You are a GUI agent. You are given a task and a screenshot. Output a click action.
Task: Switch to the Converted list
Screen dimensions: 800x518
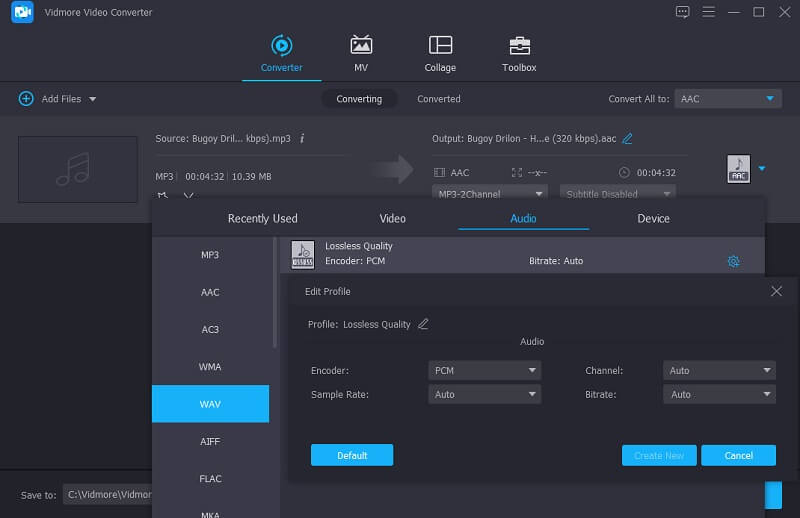tap(439, 99)
